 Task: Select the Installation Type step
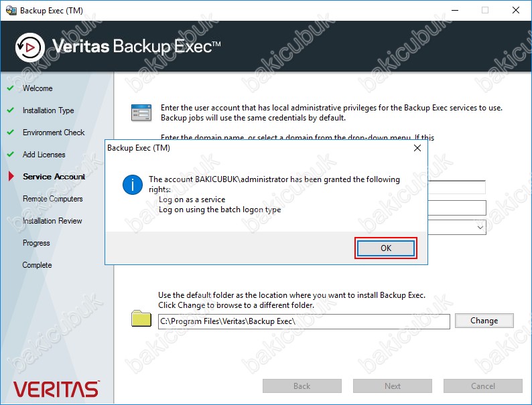pyautogui.click(x=48, y=110)
